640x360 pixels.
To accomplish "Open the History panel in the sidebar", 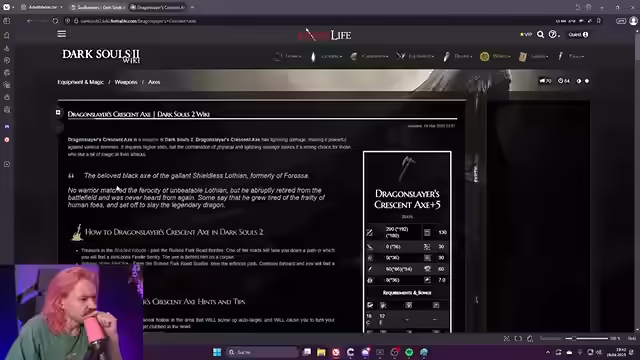I will pyautogui.click(x=7, y=60).
